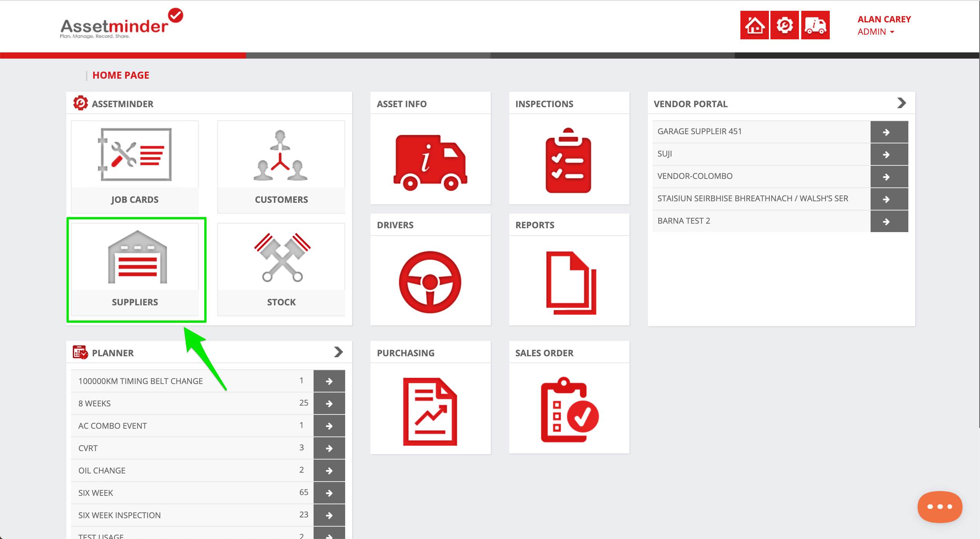Select 8 WEEKS planner text
This screenshot has width=980, height=539.
pos(94,403)
